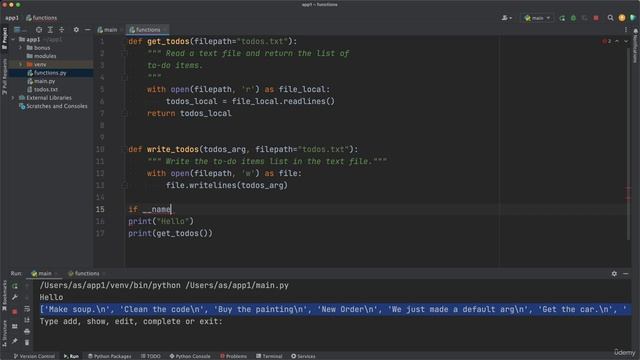Open run configuration wrench settings
640x360 pixels.
tap(15, 298)
